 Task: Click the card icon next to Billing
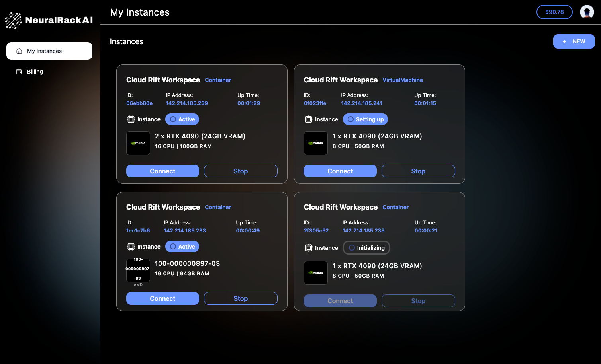[19, 72]
